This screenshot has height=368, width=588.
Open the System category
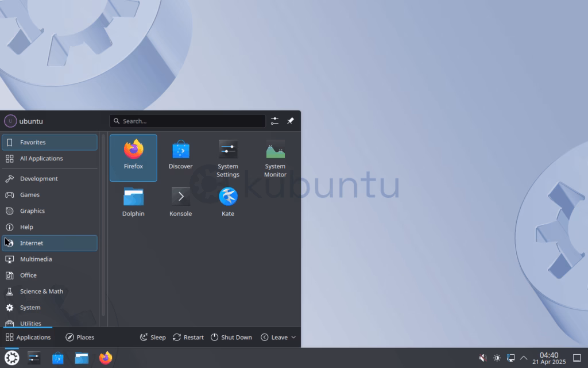49,308
